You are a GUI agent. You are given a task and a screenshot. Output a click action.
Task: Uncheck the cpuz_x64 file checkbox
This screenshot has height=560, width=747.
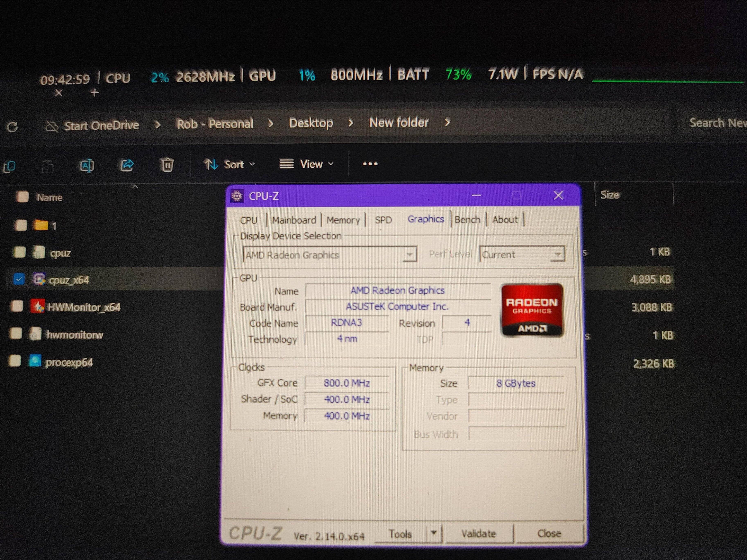pyautogui.click(x=19, y=279)
